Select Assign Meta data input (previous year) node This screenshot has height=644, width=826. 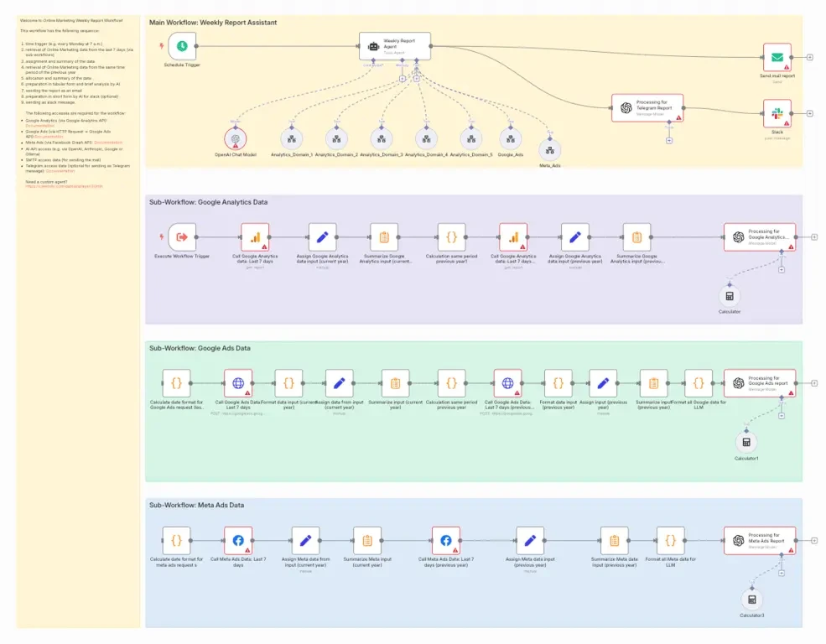click(531, 540)
